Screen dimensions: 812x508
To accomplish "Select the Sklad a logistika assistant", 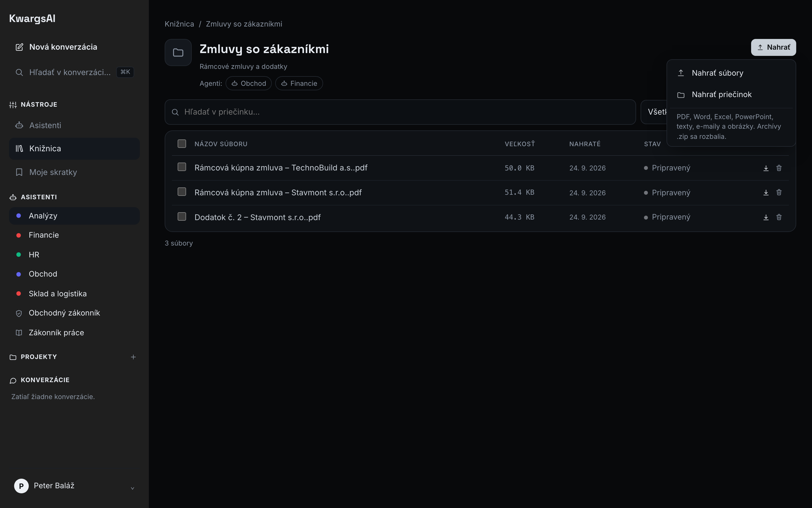I will pyautogui.click(x=74, y=294).
